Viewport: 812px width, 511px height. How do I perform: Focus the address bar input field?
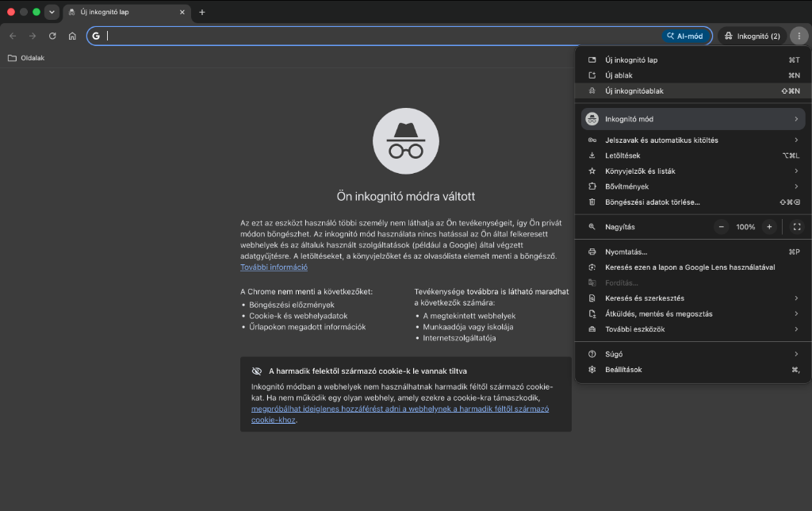383,36
